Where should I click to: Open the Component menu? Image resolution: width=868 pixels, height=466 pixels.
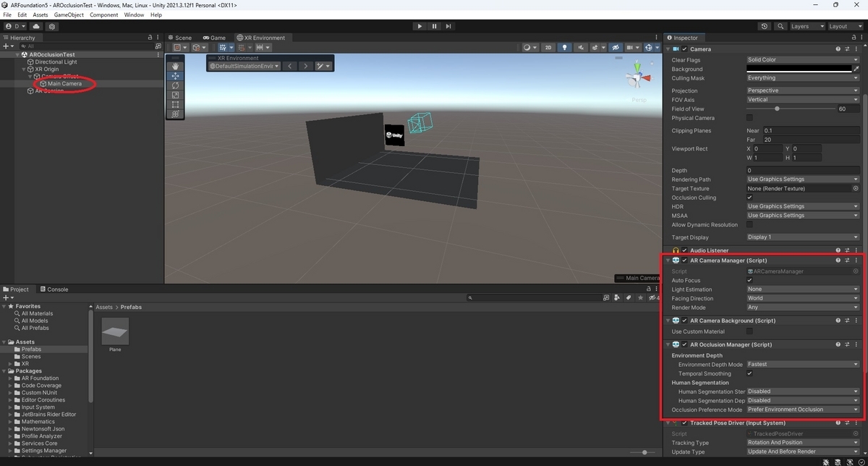pyautogui.click(x=103, y=14)
